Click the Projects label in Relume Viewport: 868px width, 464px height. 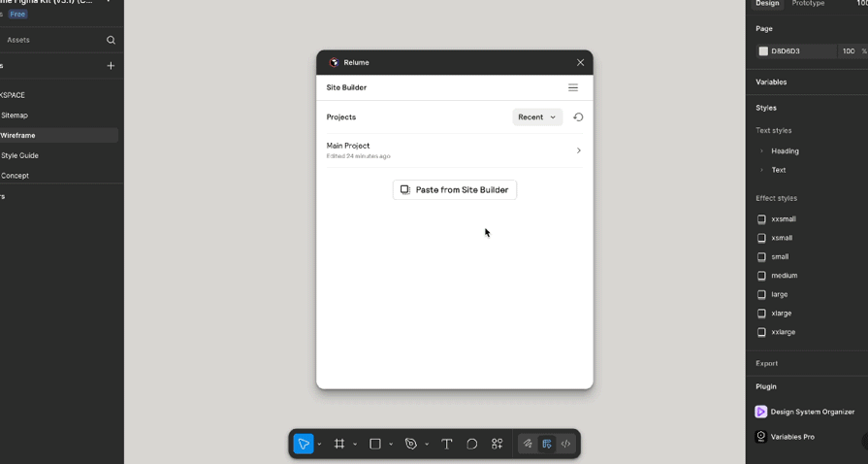pyautogui.click(x=341, y=116)
